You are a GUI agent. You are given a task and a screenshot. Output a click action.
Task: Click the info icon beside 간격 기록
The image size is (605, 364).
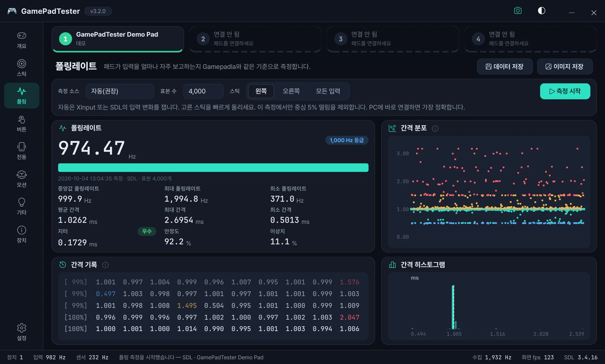105,265
